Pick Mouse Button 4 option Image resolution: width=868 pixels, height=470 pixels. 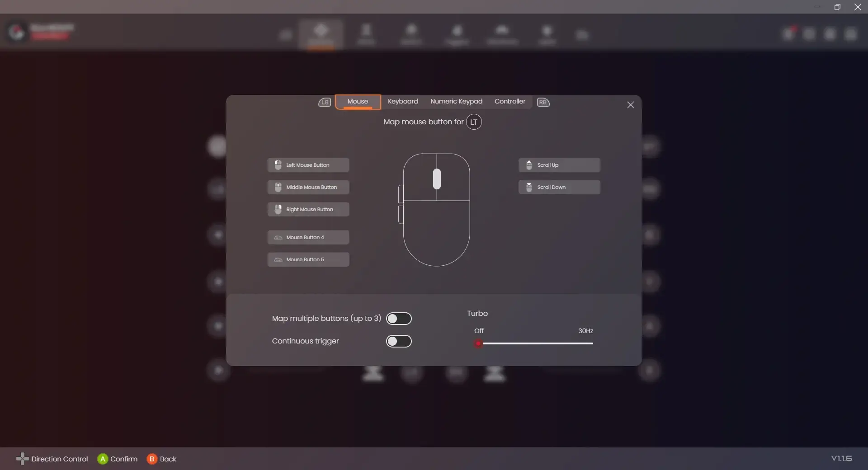coord(308,237)
